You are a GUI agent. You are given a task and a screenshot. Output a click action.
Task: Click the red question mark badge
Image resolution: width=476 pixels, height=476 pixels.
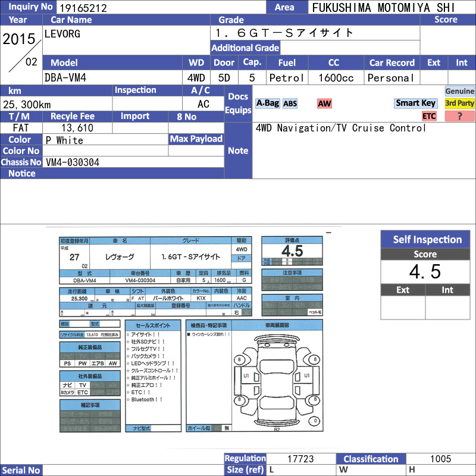click(x=459, y=116)
